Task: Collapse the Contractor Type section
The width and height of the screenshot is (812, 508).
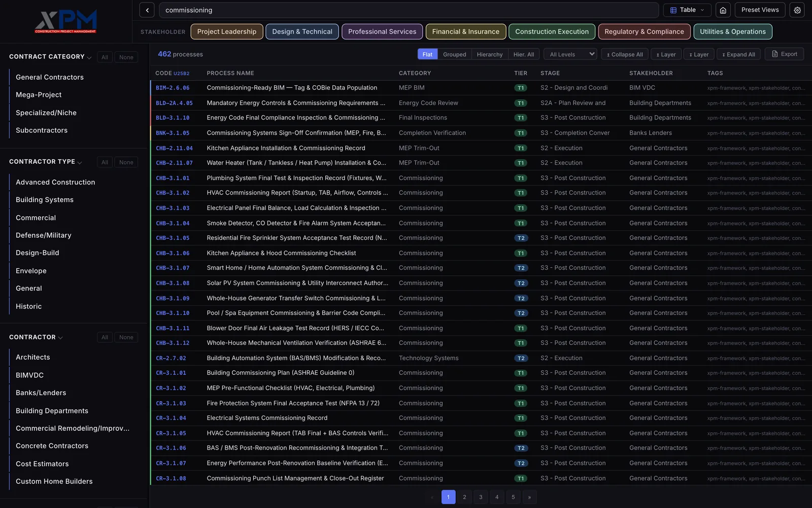Action: [80, 163]
